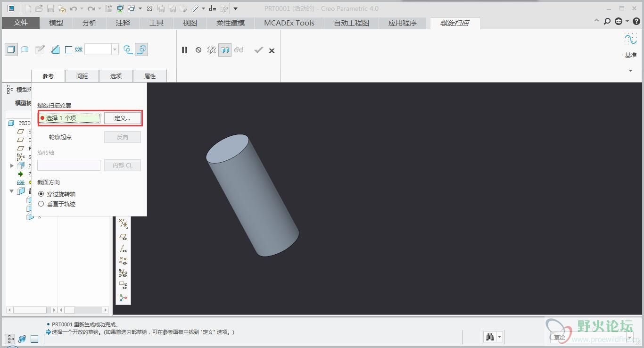The image size is (644, 348).
Task: Click the measure ruler icon
Action: (x=195, y=8)
